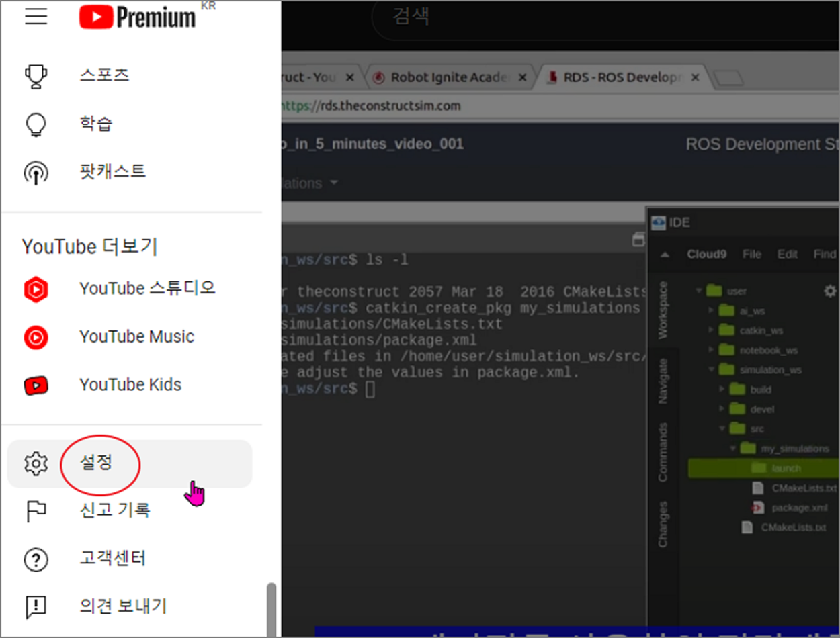Click the hamburger menu icon
This screenshot has height=638, width=840.
tap(36, 15)
